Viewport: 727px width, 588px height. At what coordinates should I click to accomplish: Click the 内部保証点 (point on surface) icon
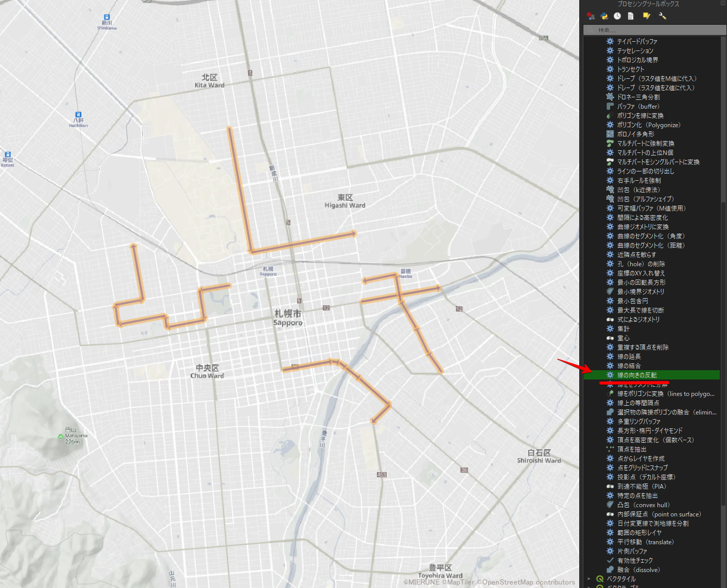coord(610,514)
